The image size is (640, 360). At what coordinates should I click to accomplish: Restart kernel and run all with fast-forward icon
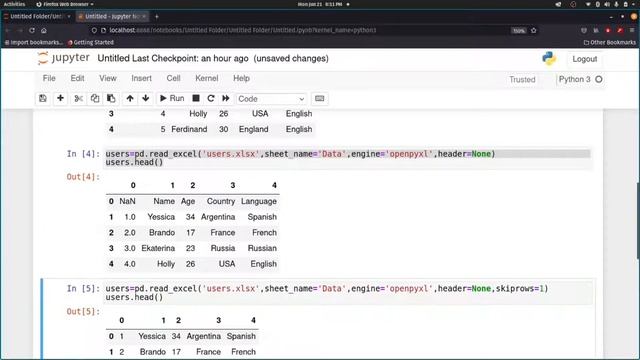(226, 98)
